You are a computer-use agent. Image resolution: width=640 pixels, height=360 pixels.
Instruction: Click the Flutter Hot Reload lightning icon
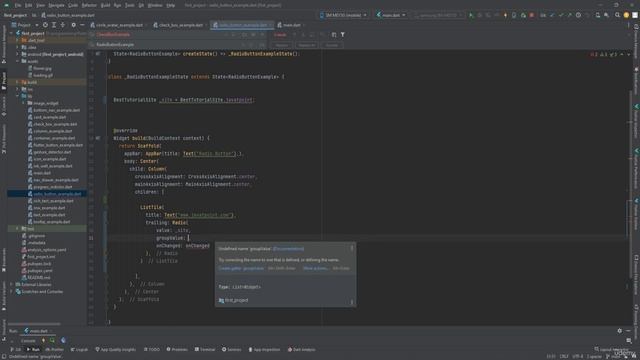[505, 15]
